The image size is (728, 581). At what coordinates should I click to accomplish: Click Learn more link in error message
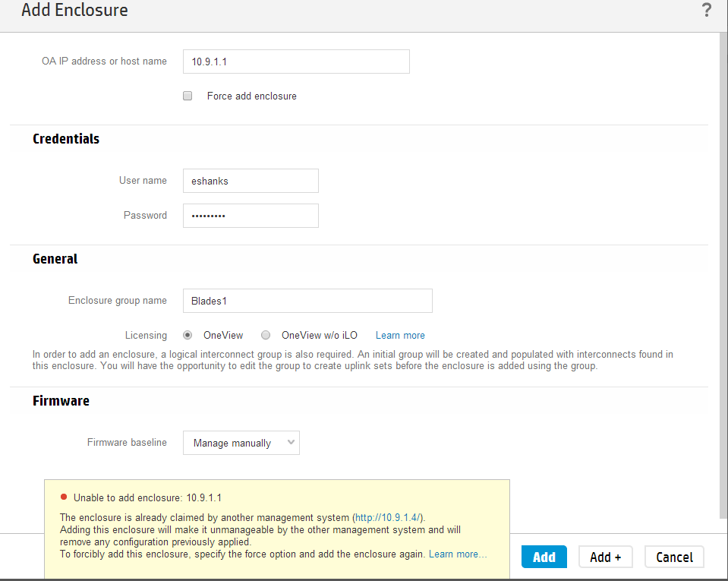tap(458, 554)
